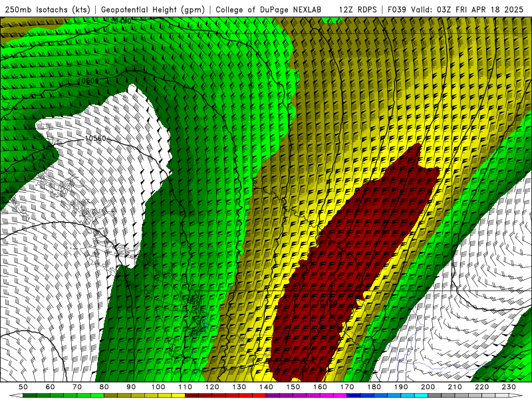Click the 150 knot legend value

click(x=293, y=387)
